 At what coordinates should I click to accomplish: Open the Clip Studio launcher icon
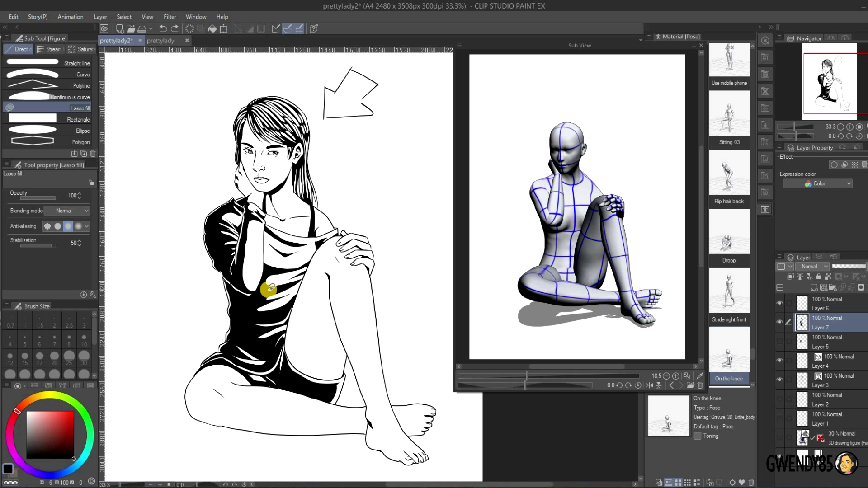click(104, 28)
